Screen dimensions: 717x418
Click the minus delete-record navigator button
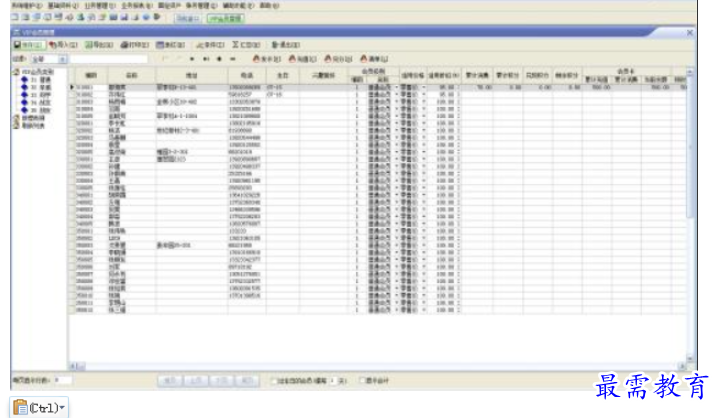pyautogui.click(x=233, y=59)
